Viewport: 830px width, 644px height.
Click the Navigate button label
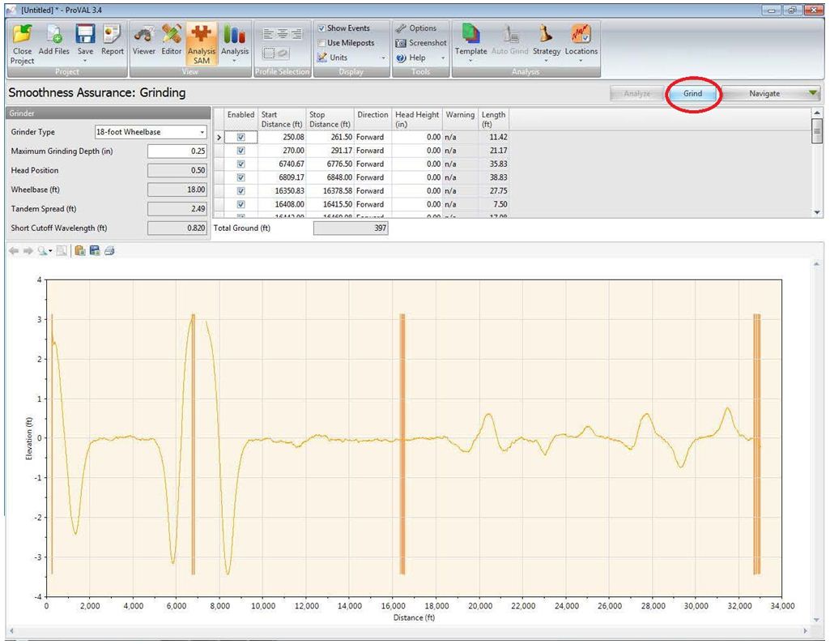(x=764, y=94)
